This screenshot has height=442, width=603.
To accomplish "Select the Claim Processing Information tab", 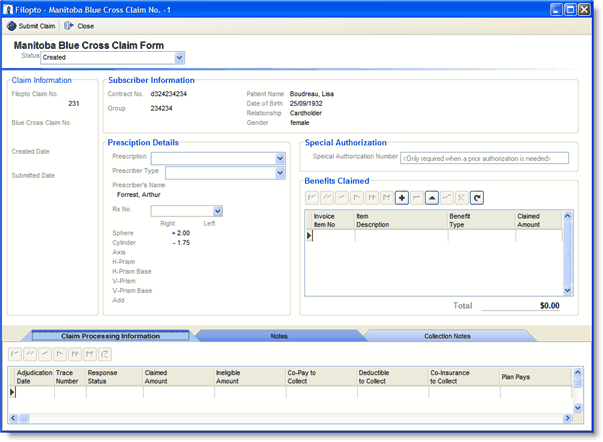I will [x=110, y=336].
